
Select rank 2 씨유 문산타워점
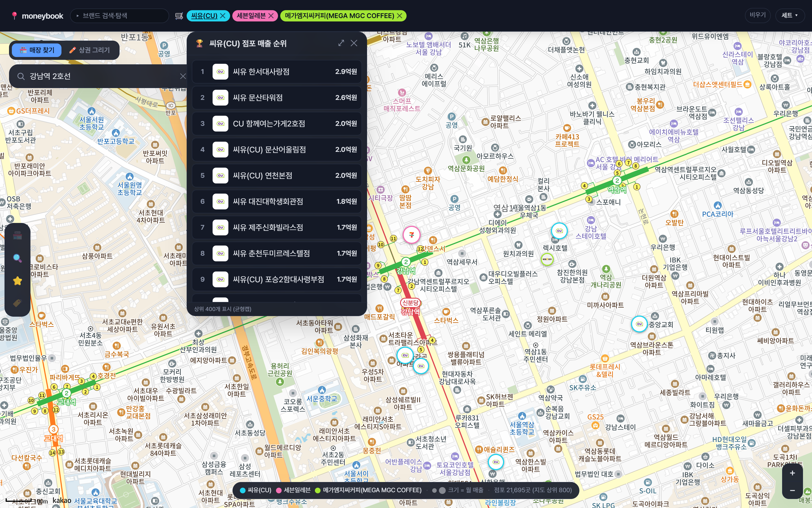[277, 97]
